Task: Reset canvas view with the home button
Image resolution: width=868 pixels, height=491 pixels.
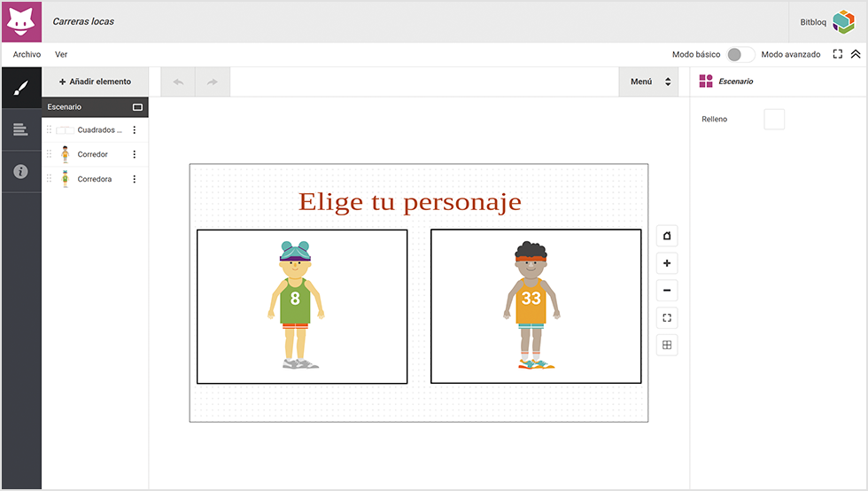Action: point(667,236)
